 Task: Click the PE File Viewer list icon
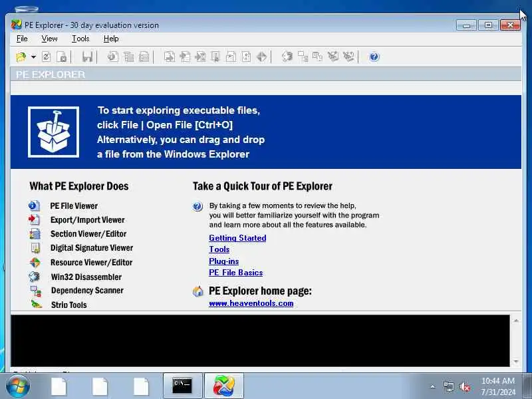click(35, 205)
